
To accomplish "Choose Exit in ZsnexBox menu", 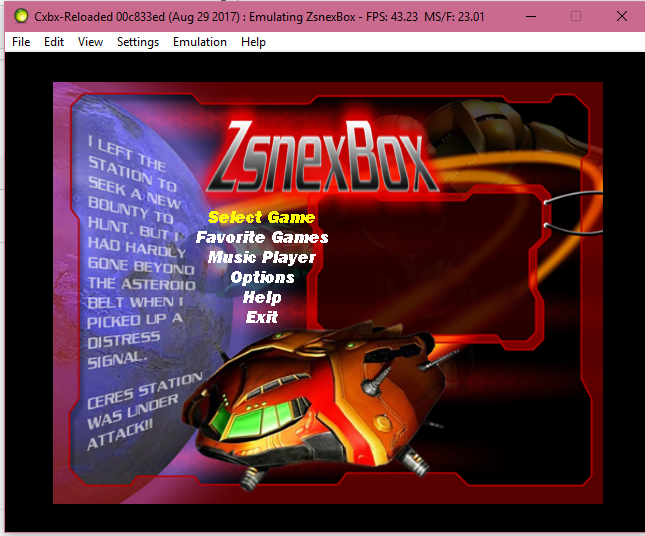I will coord(262,317).
